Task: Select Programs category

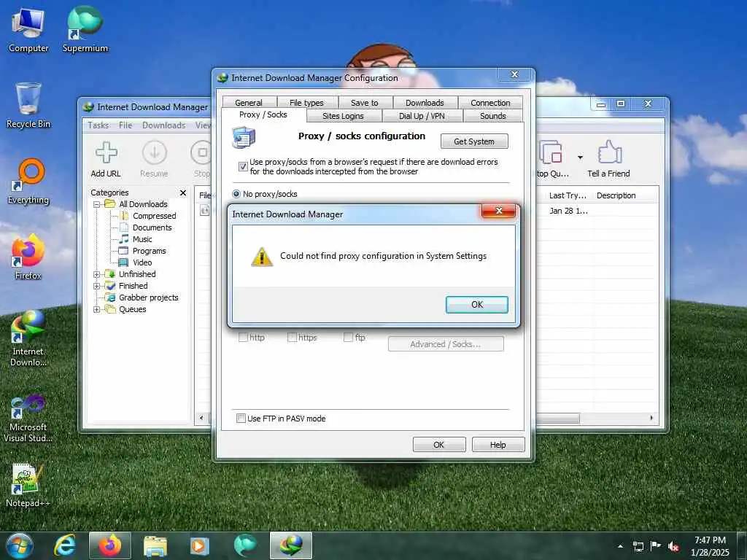Action: click(149, 251)
